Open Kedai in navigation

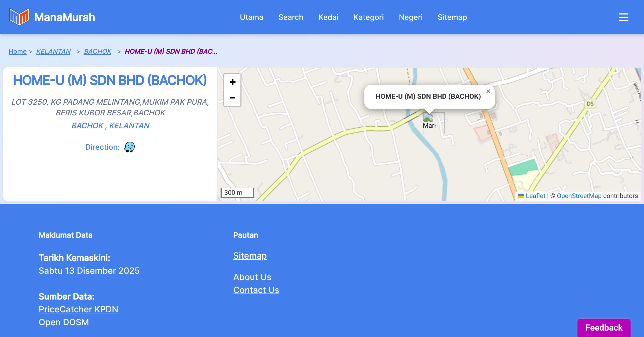(328, 17)
